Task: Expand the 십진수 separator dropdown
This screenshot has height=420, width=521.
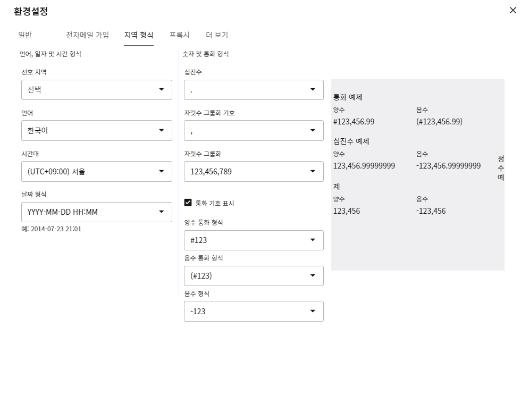Action: tap(313, 90)
